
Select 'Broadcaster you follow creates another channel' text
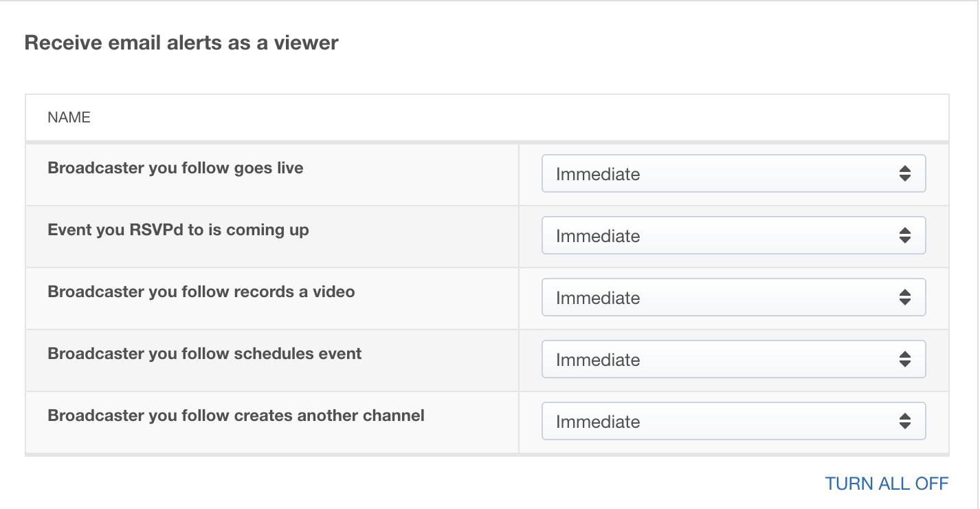[236, 415]
